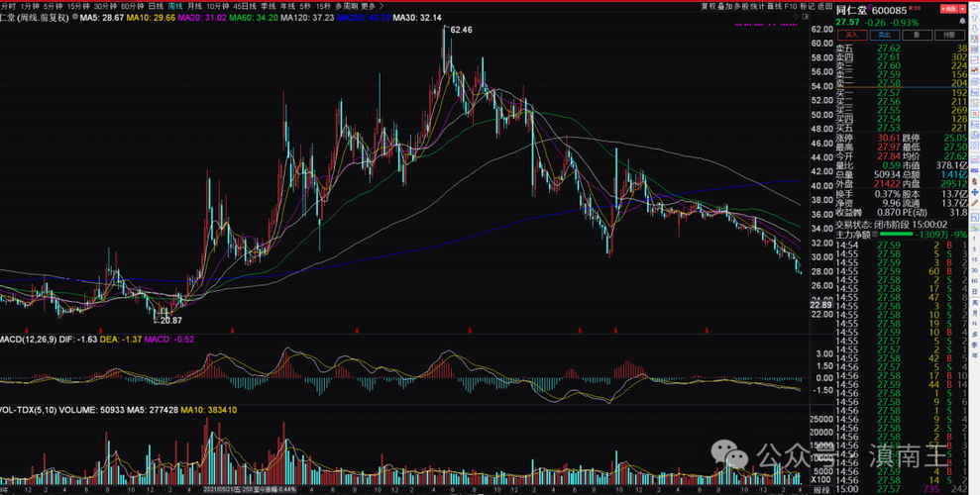Click the 卖五 row priced 27.62
The height and width of the screenshot is (495, 980).
coord(902,49)
